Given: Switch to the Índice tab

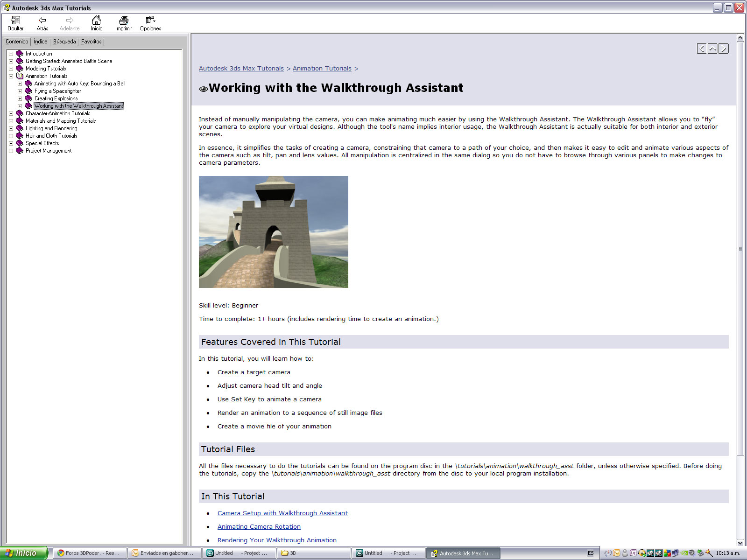Looking at the screenshot, I should [41, 42].
